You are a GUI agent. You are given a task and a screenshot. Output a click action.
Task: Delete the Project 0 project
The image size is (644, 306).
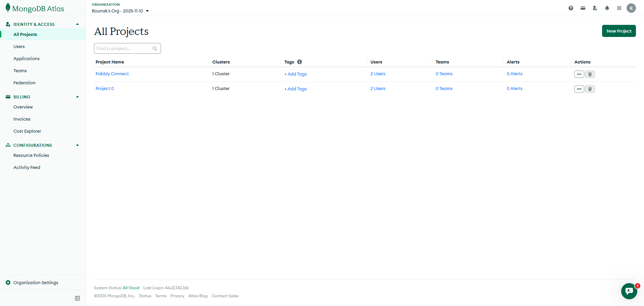coord(590,89)
